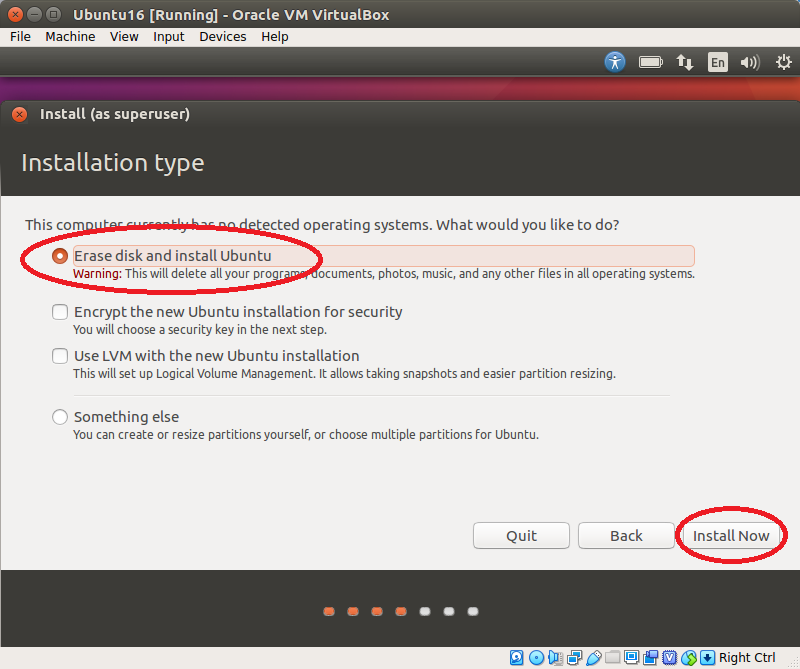
Task: Click the optical disc status icon
Action: (x=537, y=657)
